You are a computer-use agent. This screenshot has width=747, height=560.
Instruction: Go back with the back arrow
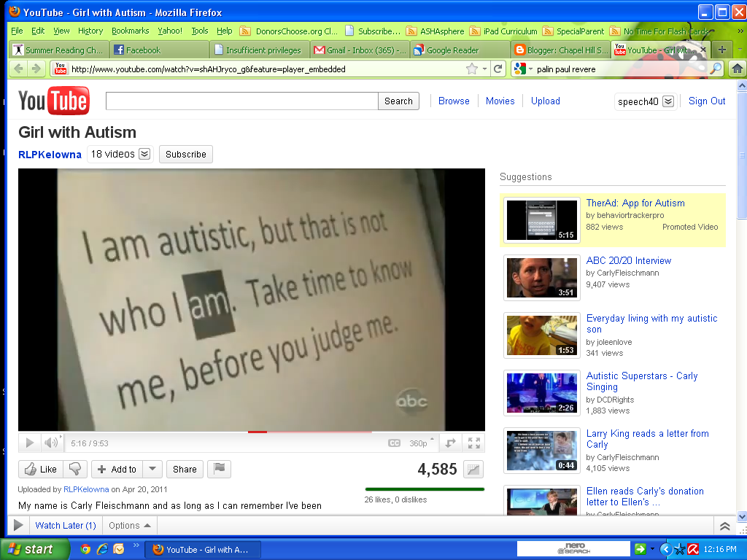(18, 69)
